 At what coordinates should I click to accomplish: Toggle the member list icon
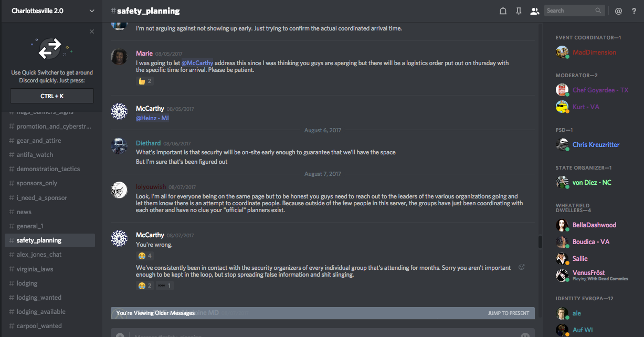[x=534, y=11]
